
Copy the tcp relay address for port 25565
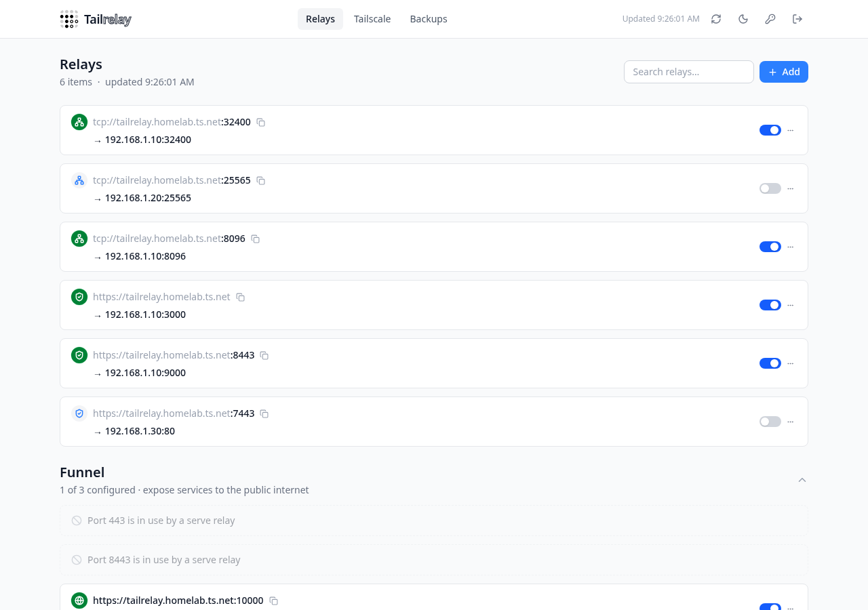[x=261, y=181]
